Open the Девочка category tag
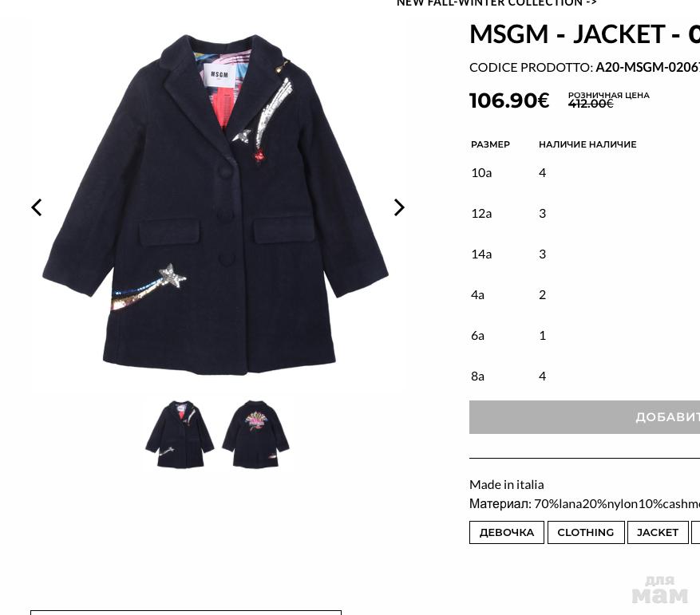The width and height of the screenshot is (700, 615). 507,532
